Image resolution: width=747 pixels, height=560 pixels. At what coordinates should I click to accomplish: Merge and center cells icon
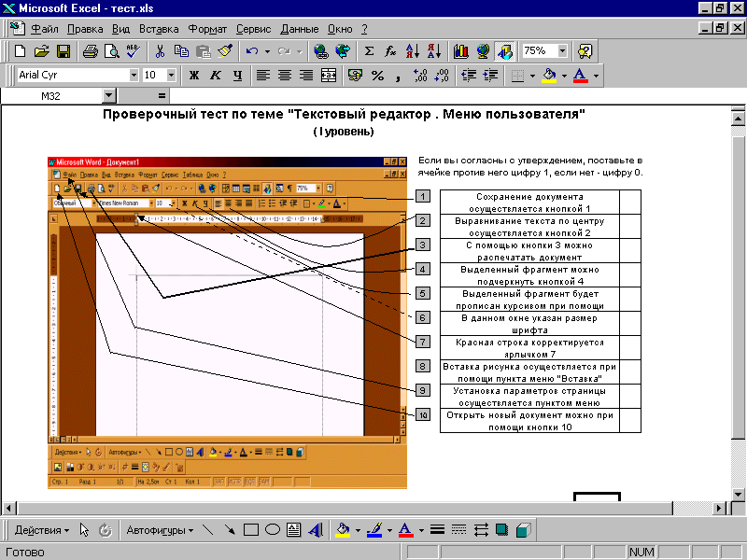[329, 76]
